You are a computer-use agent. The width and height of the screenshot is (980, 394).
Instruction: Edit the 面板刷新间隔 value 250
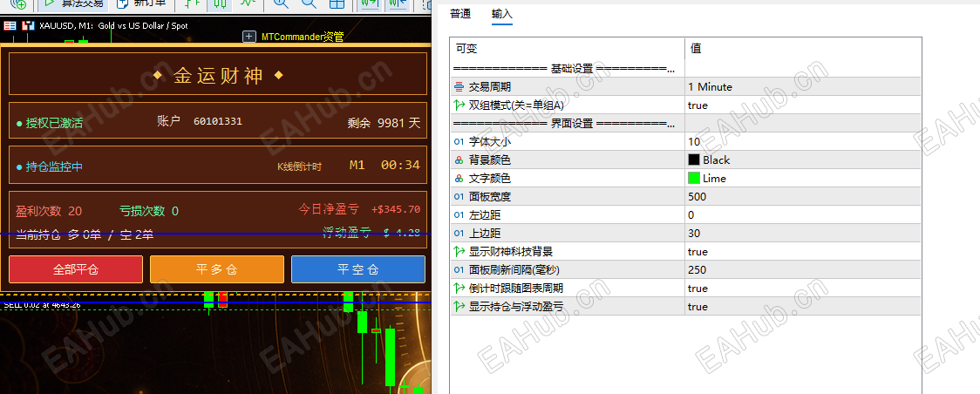(803, 269)
